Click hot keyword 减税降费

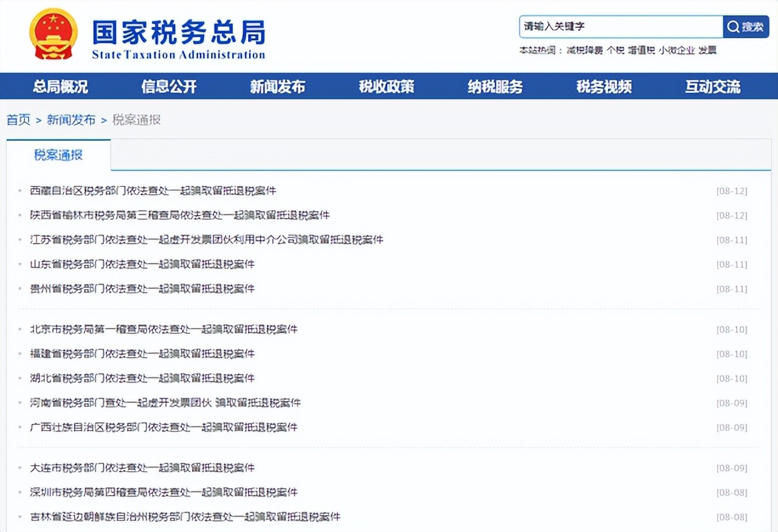tap(585, 50)
